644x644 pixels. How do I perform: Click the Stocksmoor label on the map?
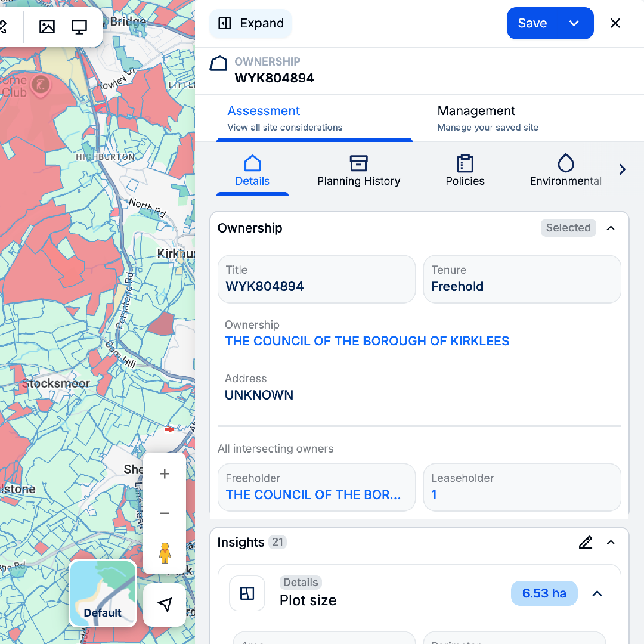point(56,383)
